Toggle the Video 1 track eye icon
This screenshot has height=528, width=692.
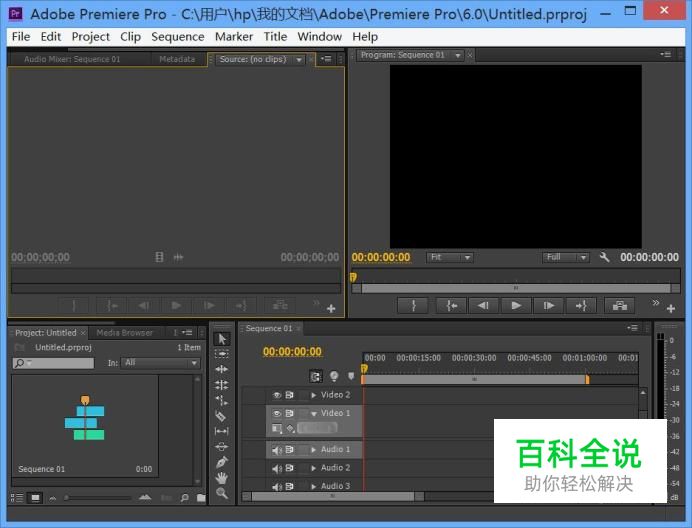tap(277, 413)
